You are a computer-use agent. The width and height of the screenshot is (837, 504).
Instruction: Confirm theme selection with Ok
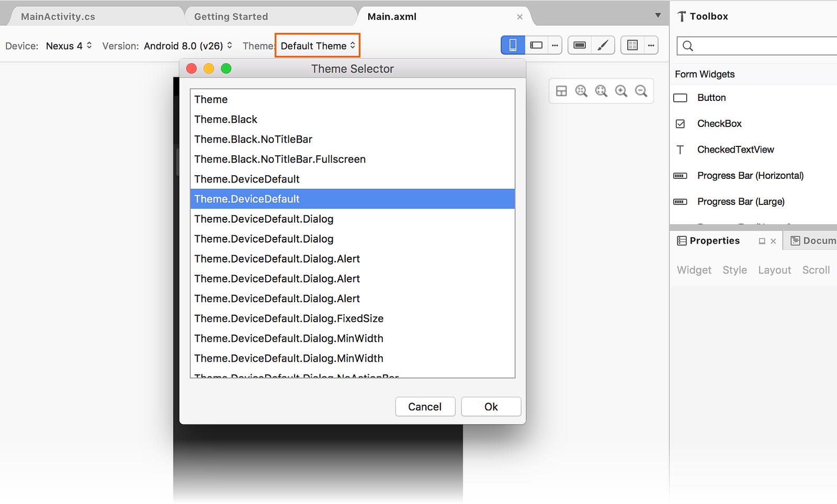pos(491,407)
